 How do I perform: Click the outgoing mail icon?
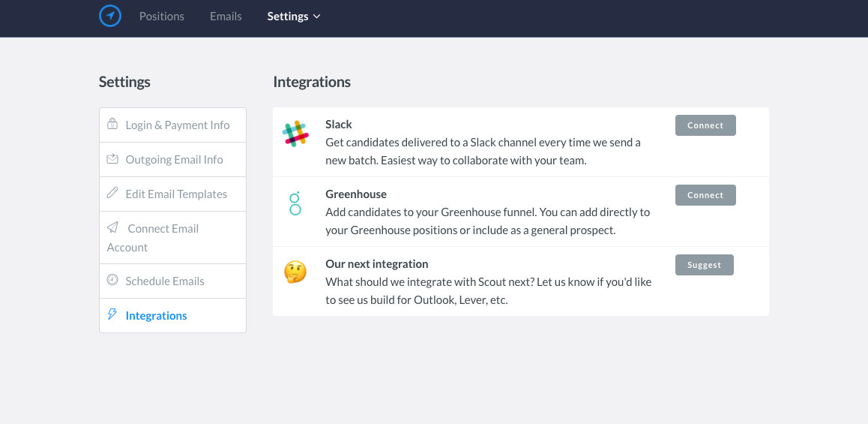[x=112, y=158]
